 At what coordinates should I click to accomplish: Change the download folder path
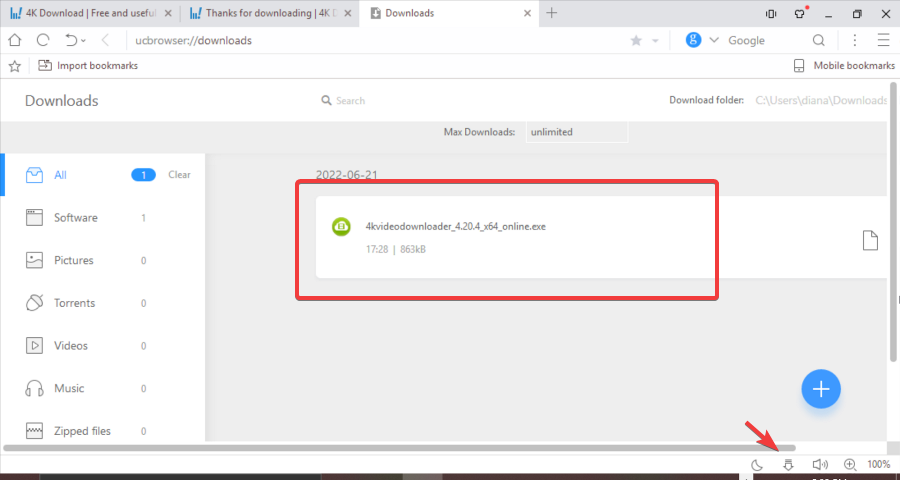coord(821,100)
